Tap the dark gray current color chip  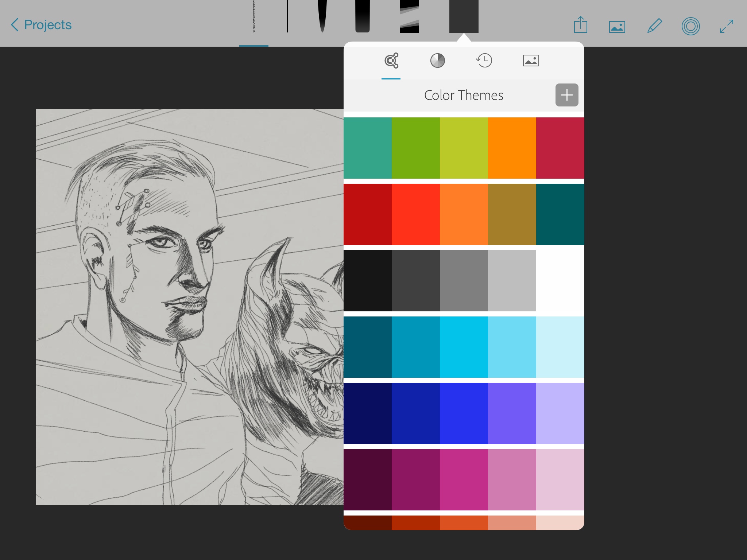click(x=464, y=16)
